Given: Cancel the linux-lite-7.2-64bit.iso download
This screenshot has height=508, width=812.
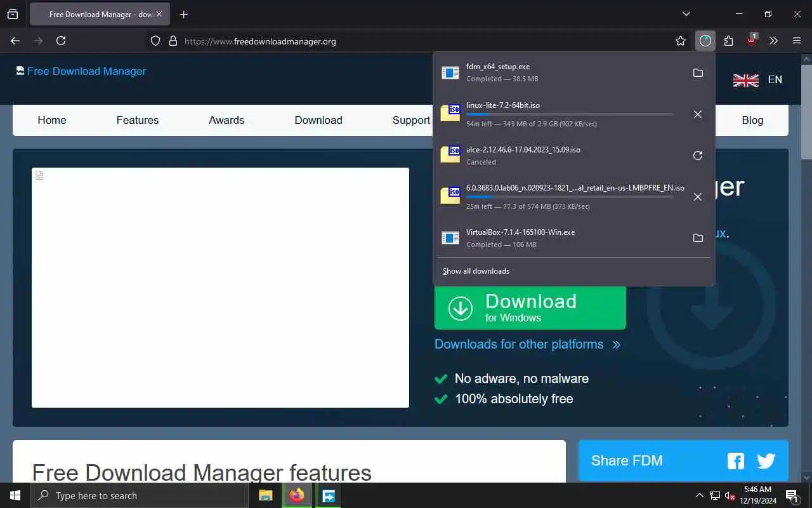Looking at the screenshot, I should click(x=698, y=114).
